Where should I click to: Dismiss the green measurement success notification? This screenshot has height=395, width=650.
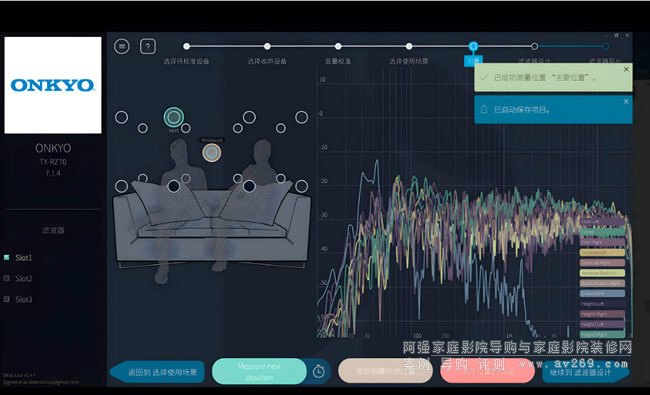(x=626, y=70)
